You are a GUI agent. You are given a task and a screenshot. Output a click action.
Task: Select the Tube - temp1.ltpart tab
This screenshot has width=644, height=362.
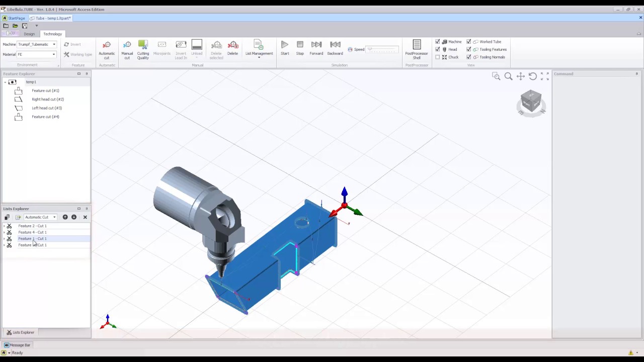point(50,18)
